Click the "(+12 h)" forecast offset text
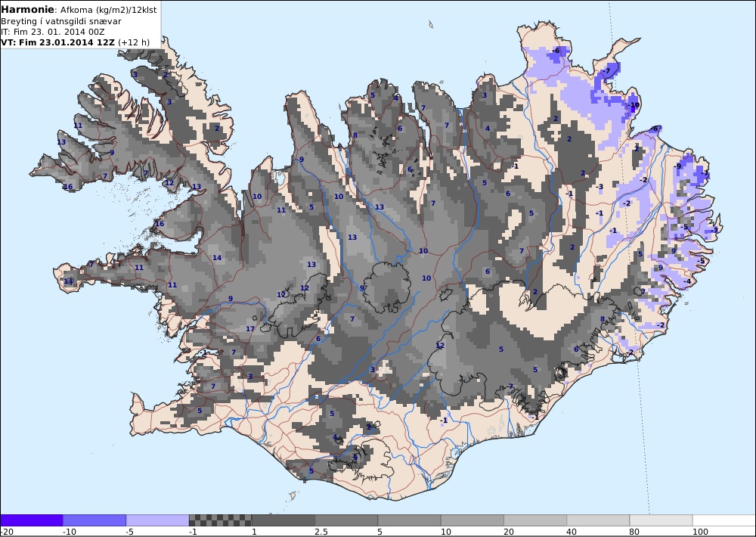Viewport: 756px width, 537px height. [134, 42]
